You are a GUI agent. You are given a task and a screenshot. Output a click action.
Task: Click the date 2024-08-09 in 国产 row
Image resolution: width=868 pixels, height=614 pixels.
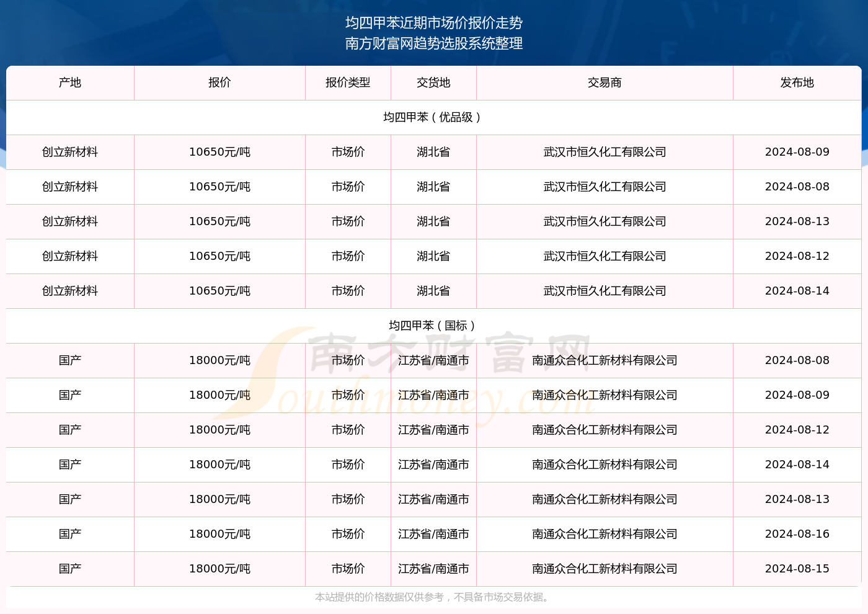coord(797,395)
